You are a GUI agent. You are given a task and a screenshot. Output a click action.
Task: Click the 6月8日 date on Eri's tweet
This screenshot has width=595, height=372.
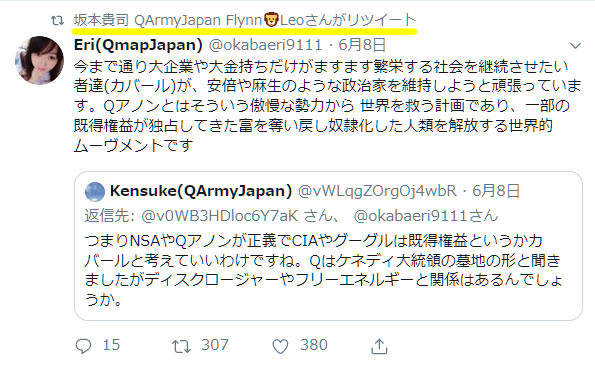pyautogui.click(x=362, y=45)
